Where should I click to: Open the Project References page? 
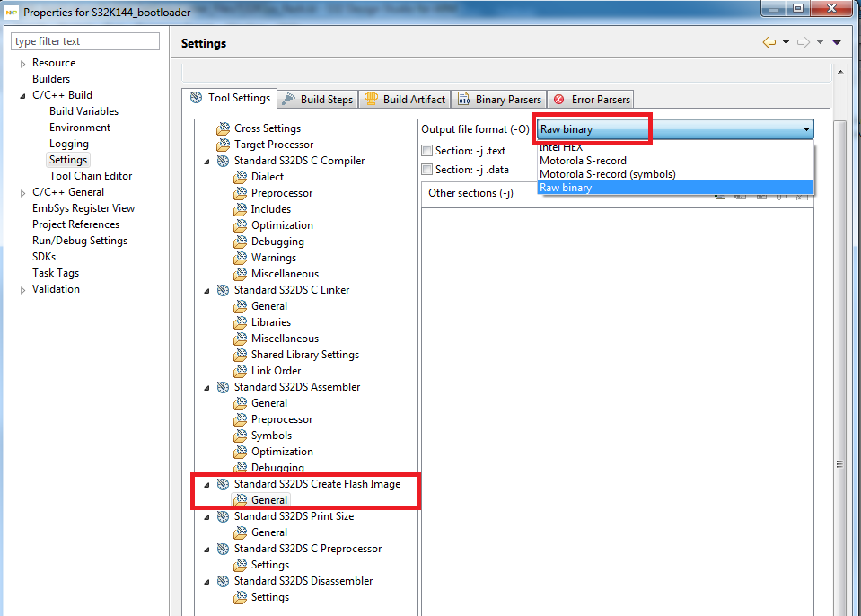pyautogui.click(x=75, y=224)
